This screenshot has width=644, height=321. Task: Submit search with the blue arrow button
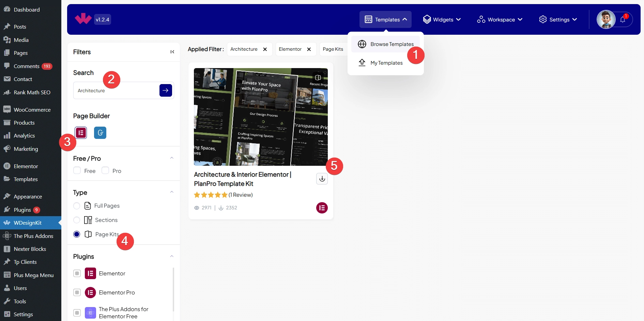click(x=166, y=91)
